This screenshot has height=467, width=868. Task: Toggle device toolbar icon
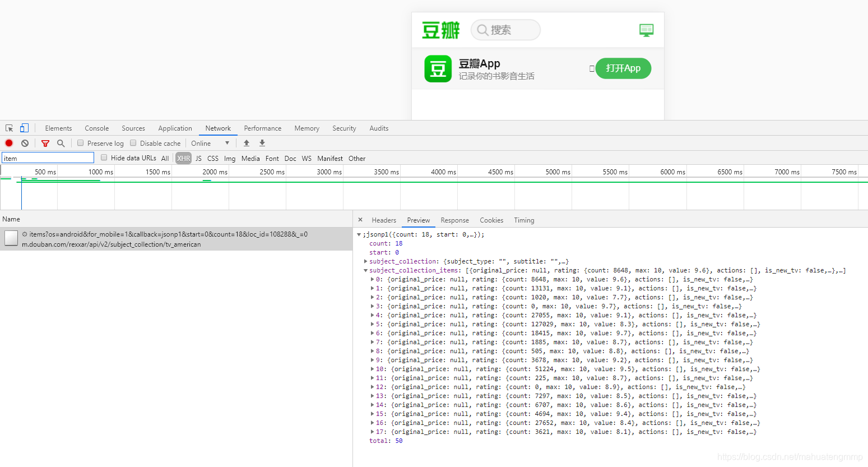pos(24,128)
